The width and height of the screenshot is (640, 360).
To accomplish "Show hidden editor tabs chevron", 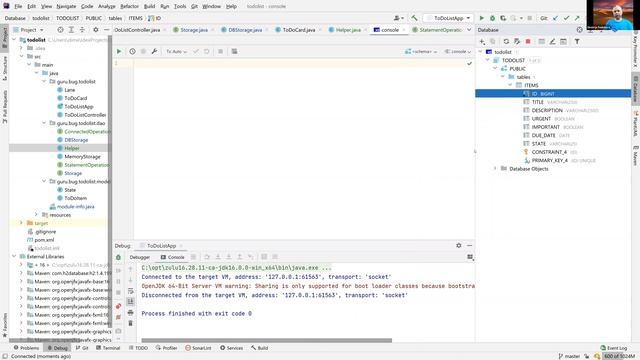I will point(469,30).
